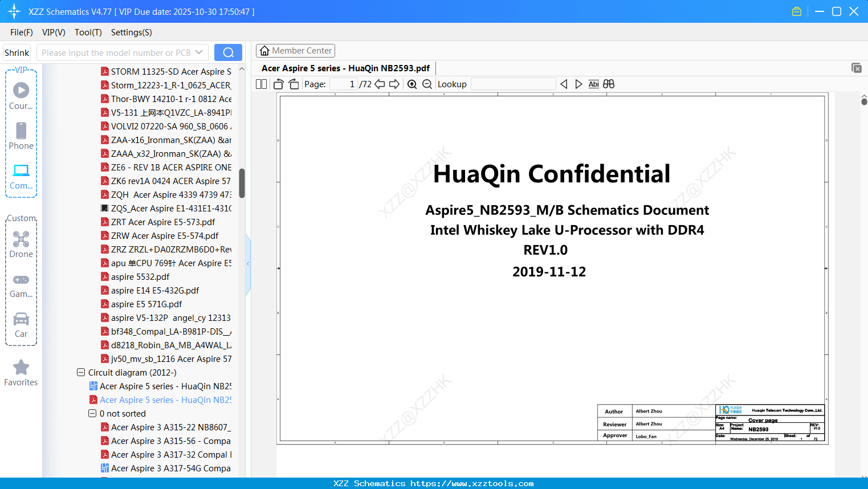Rotate the page clockwise
The image size is (868, 489).
click(x=294, y=84)
